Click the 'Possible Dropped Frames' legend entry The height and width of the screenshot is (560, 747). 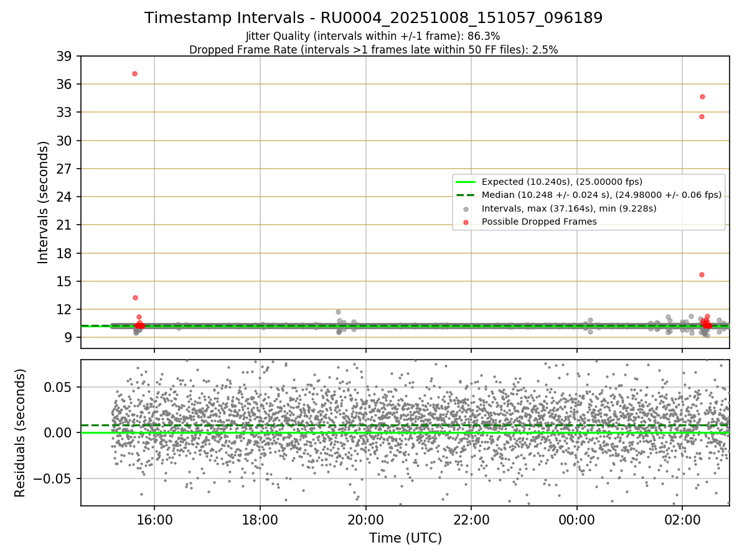point(539,222)
